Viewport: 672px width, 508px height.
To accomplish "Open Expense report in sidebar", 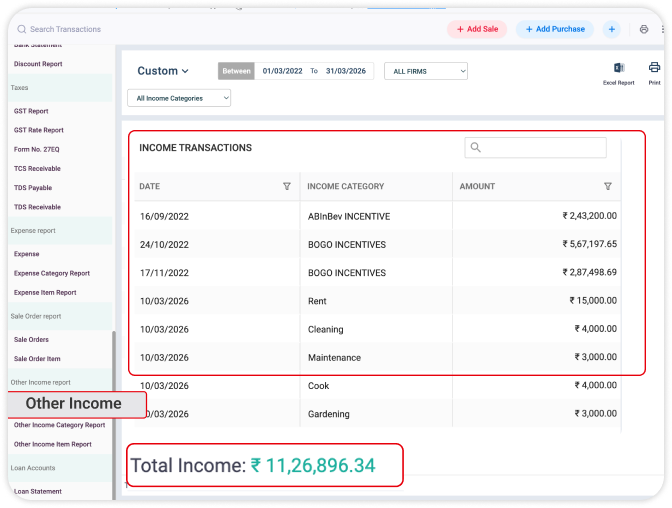I will [x=27, y=254].
